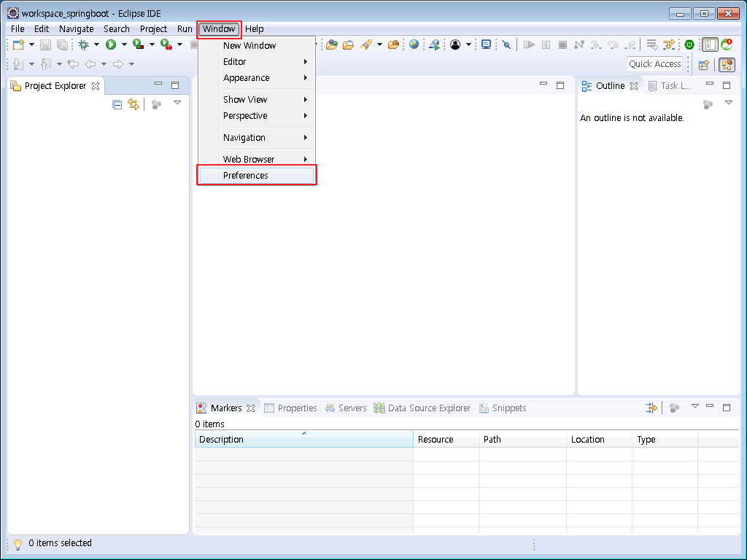Screen dimensions: 747x560
Task: Click the Open Console monitor icon
Action: point(486,44)
